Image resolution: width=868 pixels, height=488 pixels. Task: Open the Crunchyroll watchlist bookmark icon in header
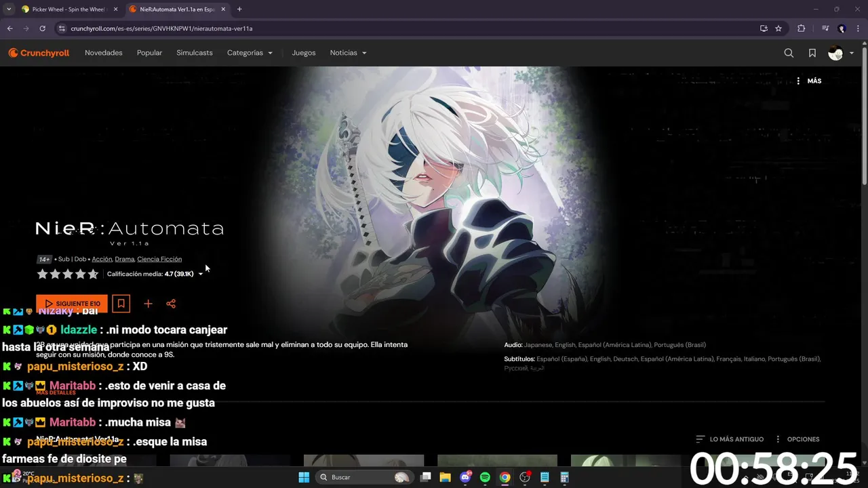(812, 53)
